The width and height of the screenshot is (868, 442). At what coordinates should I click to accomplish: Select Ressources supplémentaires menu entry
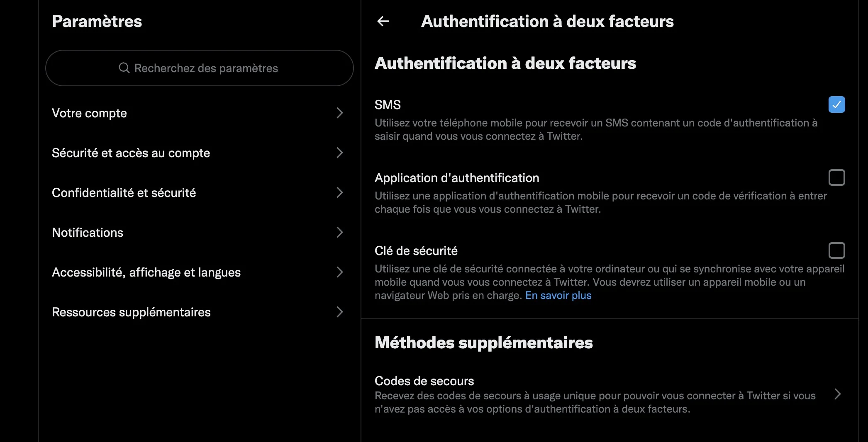point(131,312)
